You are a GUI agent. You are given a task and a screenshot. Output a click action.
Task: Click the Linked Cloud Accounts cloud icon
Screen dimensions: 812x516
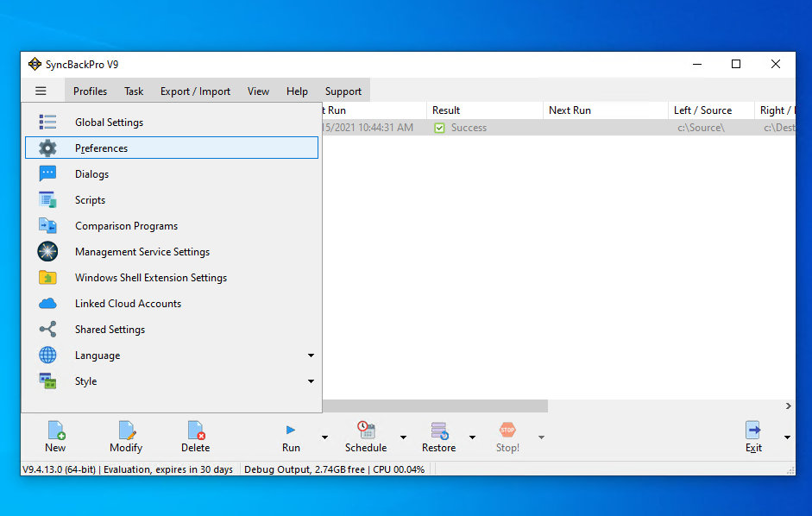[47, 304]
